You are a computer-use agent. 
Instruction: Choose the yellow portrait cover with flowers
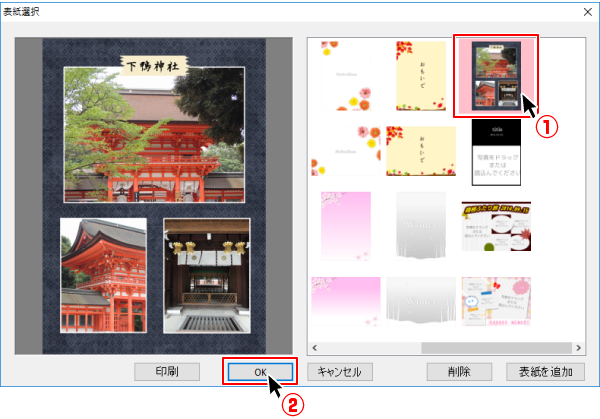[420, 76]
